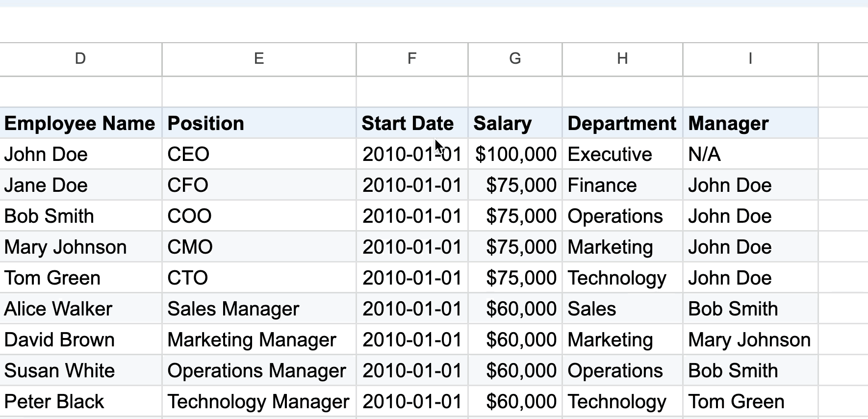Select the Sales Manager position cell
The height and width of the screenshot is (419, 868).
tap(233, 309)
